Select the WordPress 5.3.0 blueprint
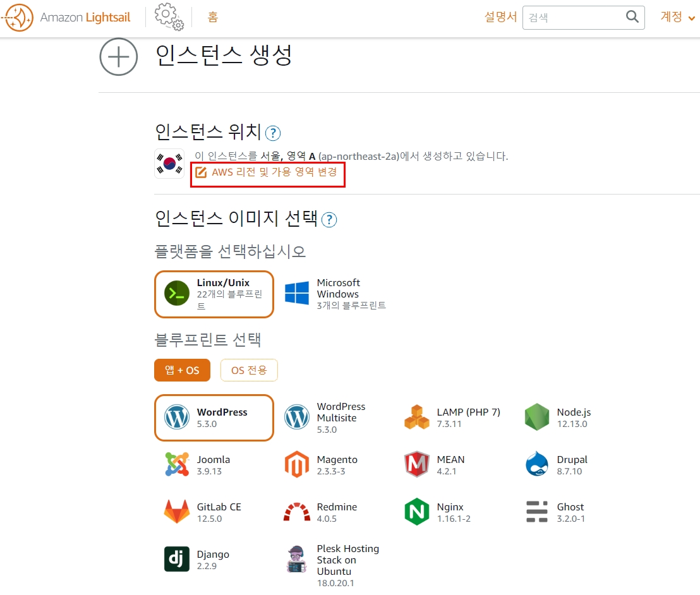 tap(214, 418)
